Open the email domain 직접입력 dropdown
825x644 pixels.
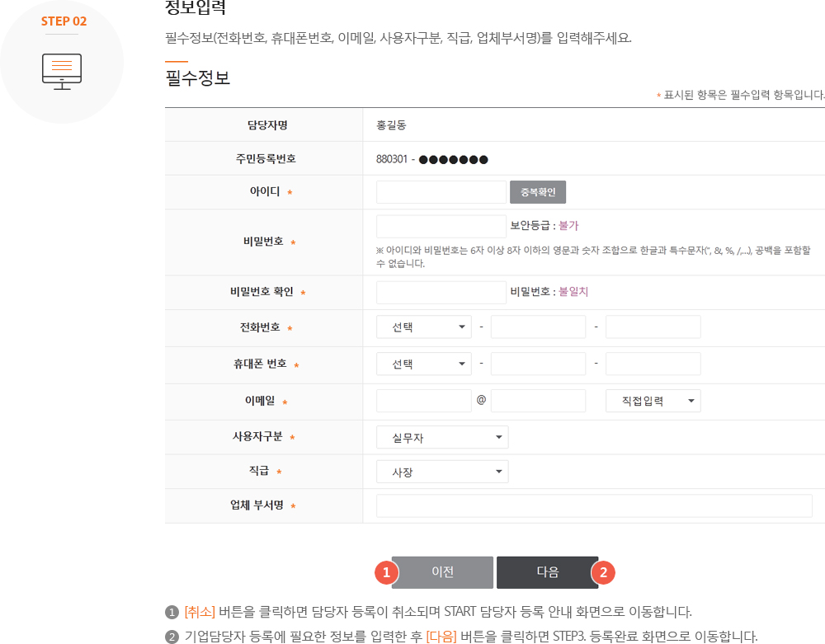tap(653, 400)
